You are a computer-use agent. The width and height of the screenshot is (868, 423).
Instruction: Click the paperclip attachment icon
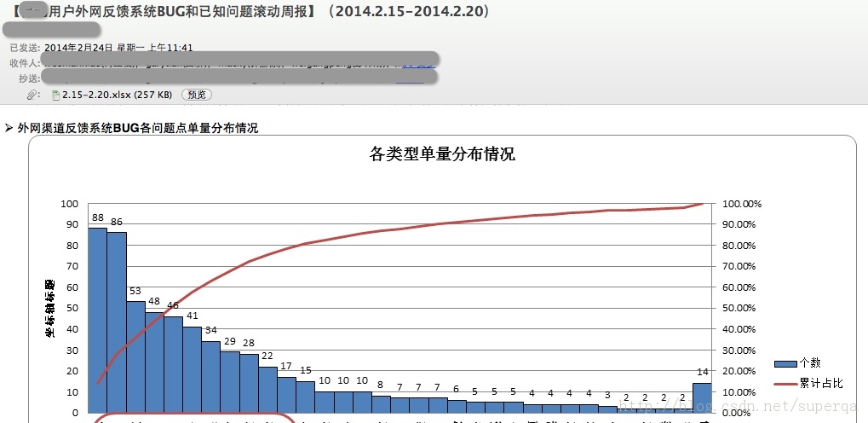[x=33, y=95]
